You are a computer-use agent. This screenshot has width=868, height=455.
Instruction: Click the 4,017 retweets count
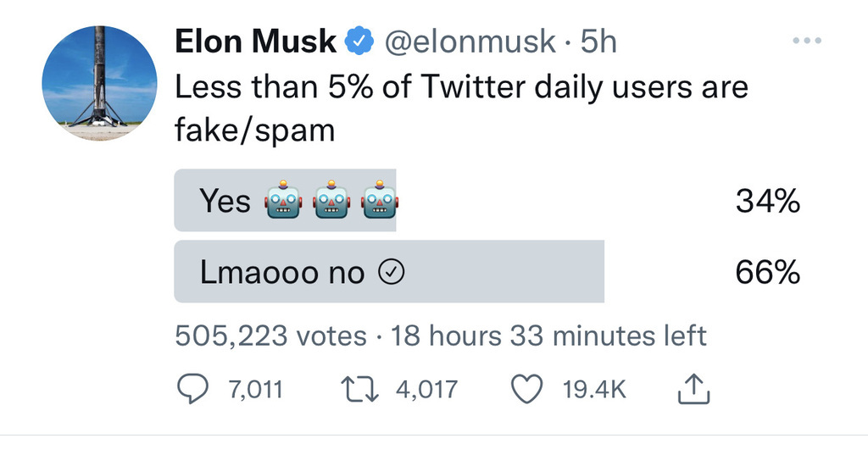click(x=426, y=390)
